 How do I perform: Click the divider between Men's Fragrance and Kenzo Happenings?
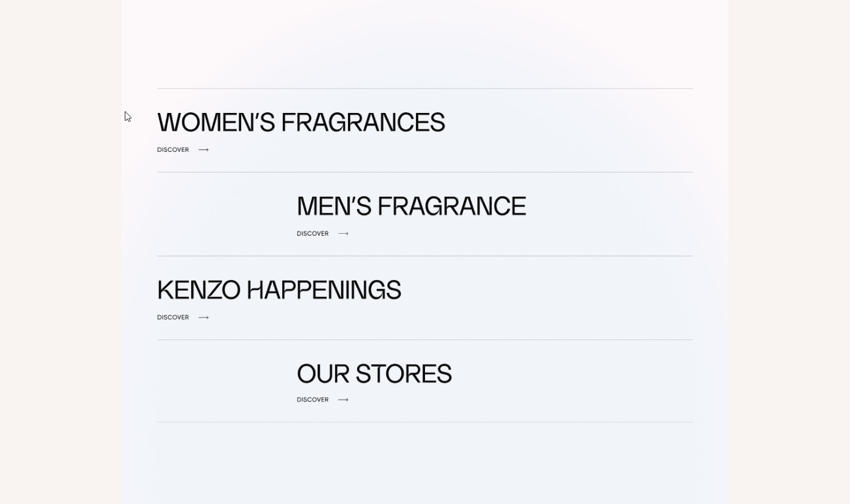coord(425,256)
